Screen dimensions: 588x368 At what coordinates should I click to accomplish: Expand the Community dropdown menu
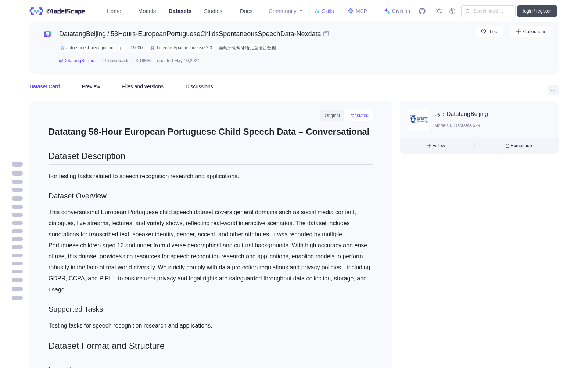pyautogui.click(x=286, y=11)
